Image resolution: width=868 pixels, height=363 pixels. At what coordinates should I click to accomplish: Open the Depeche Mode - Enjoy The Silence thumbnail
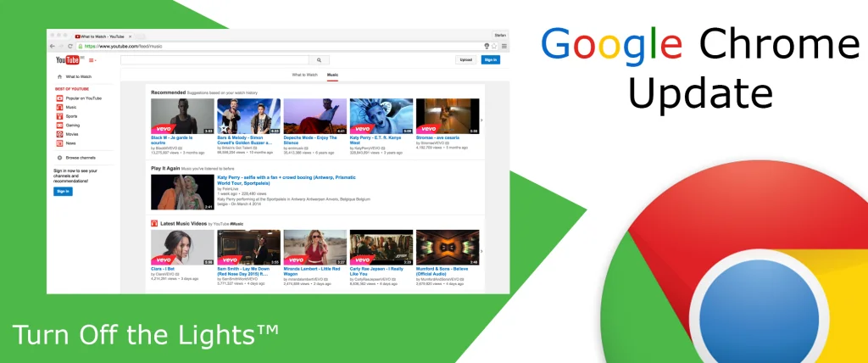[x=315, y=116]
